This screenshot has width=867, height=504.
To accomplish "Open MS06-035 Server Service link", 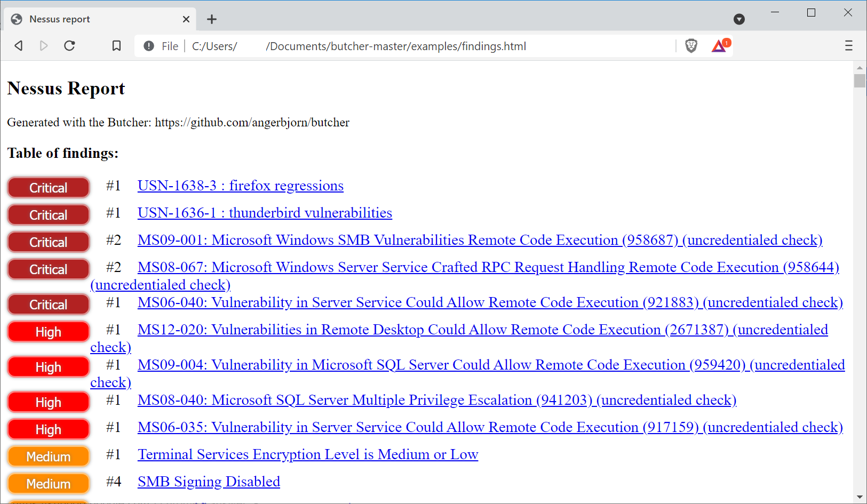I will (490, 427).
